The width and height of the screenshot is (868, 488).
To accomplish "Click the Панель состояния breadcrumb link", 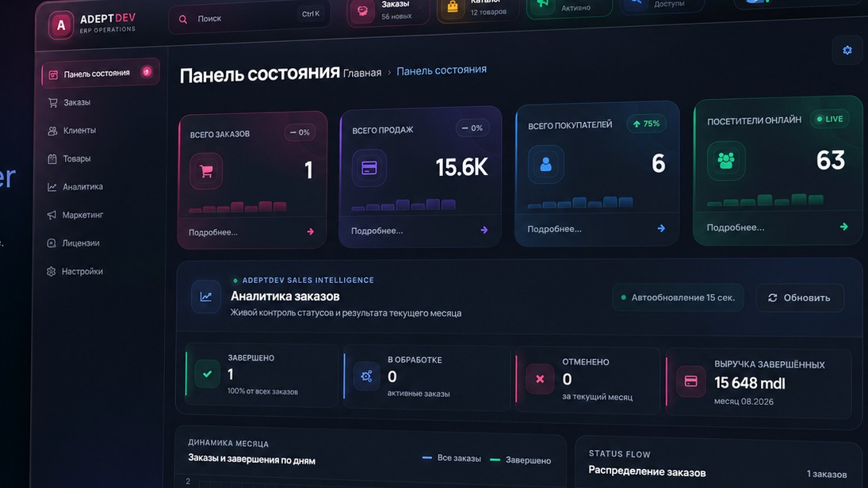I will (442, 71).
